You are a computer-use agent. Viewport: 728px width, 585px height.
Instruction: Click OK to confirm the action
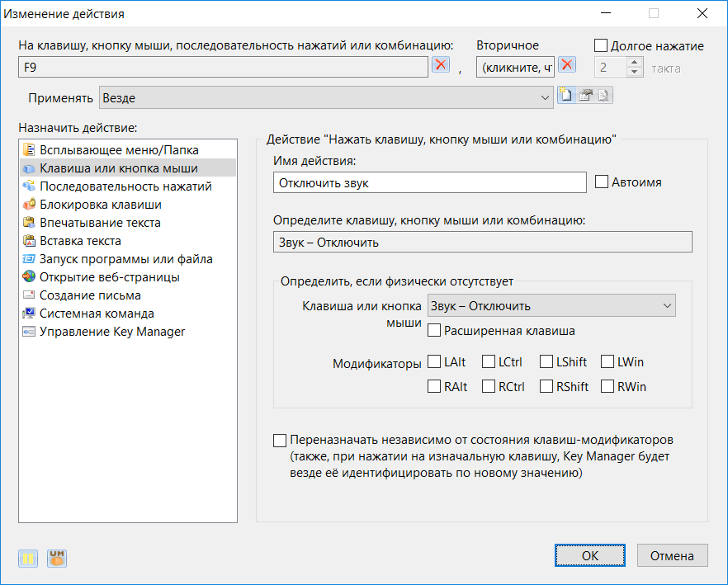pyautogui.click(x=589, y=555)
